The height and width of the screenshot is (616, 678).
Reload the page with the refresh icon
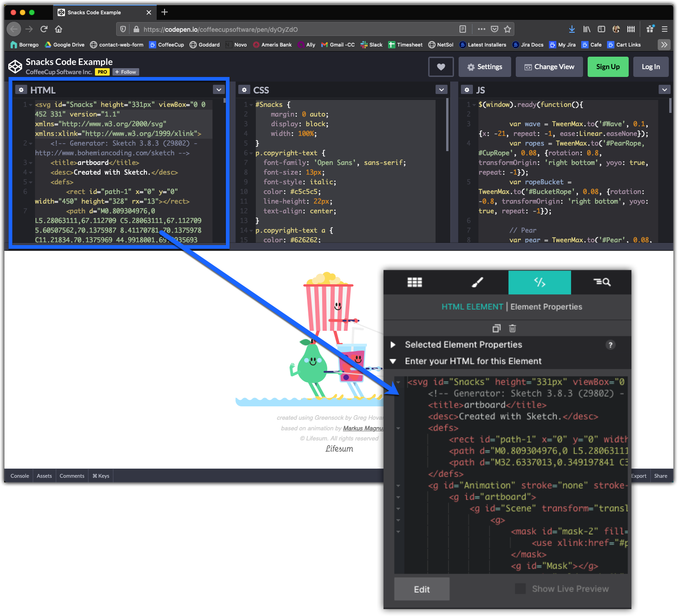(x=44, y=29)
